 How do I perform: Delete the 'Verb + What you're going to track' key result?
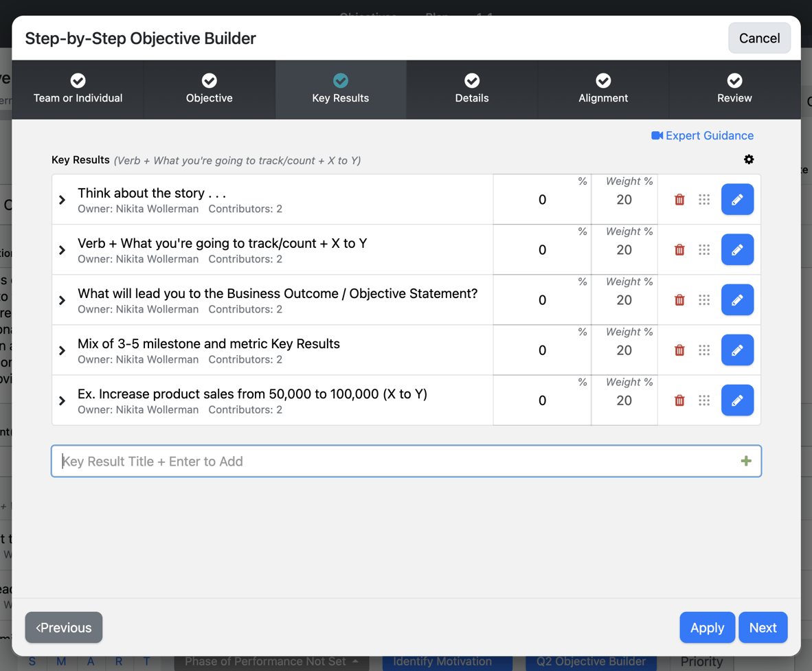coord(679,249)
